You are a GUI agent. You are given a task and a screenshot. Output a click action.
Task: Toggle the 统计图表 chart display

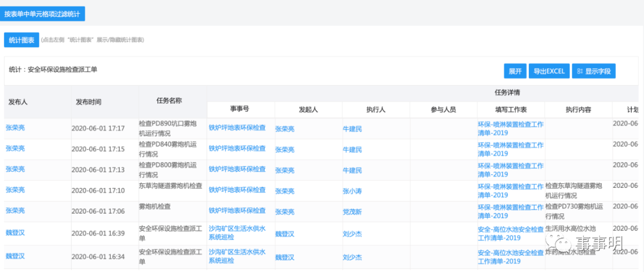(x=21, y=40)
